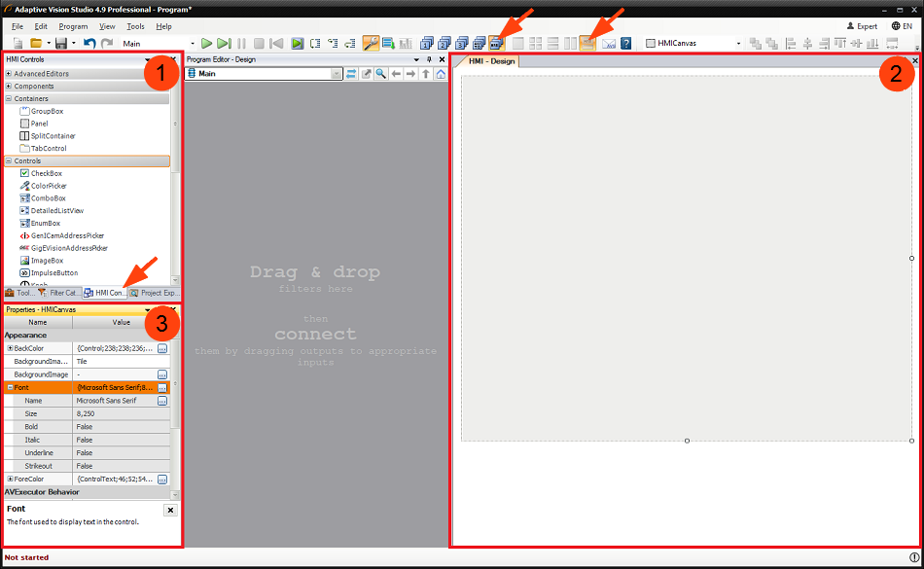Image resolution: width=924 pixels, height=569 pixels.
Task: Open the HMICanvas control selector dropdown
Action: pos(738,44)
